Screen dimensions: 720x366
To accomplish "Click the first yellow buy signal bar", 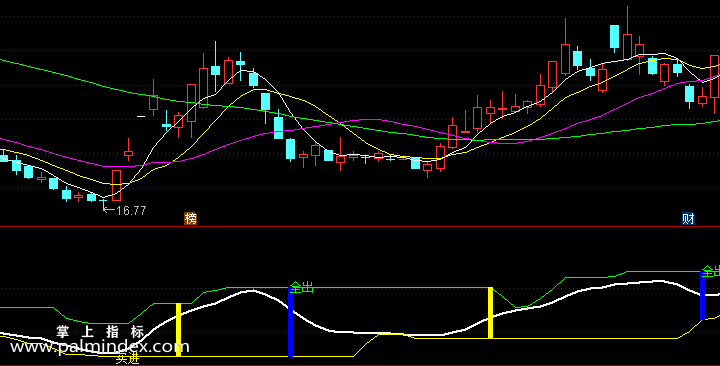I will pyautogui.click(x=179, y=330).
